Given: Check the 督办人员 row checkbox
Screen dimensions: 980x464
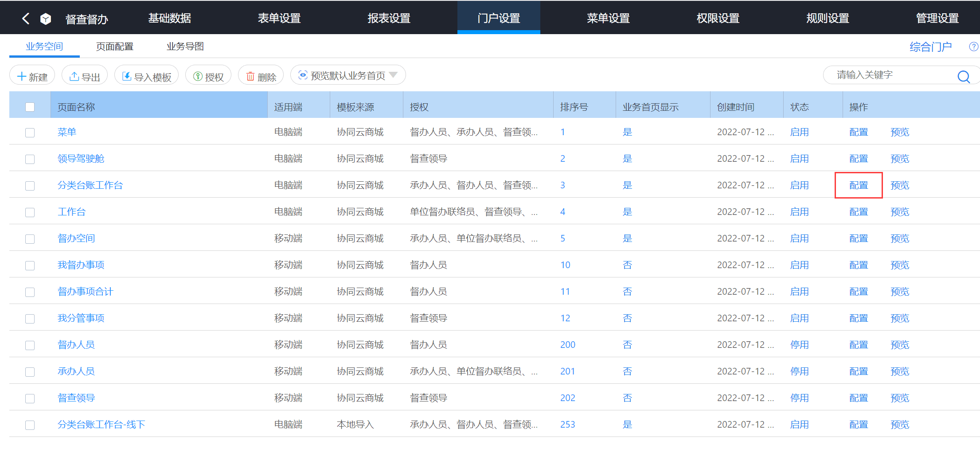Looking at the screenshot, I should click(x=30, y=345).
